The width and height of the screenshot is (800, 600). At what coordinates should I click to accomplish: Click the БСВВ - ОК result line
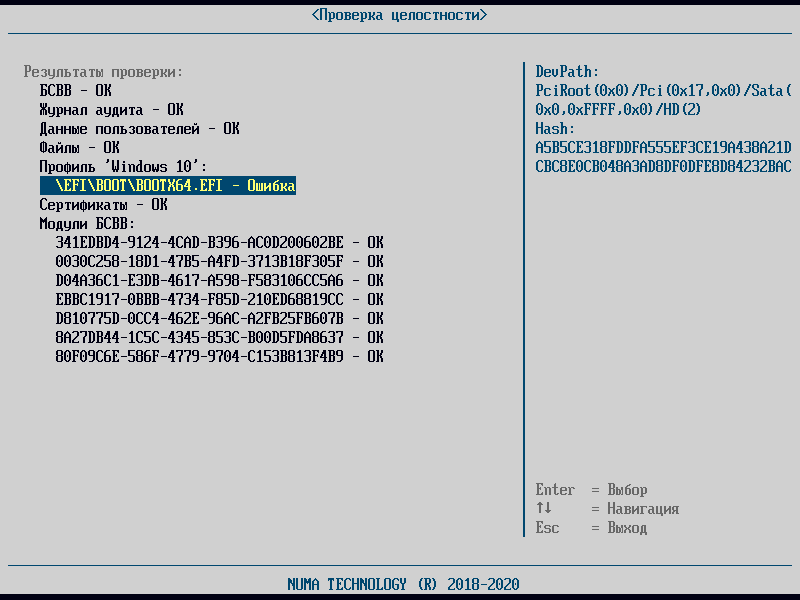pyautogui.click(x=76, y=91)
